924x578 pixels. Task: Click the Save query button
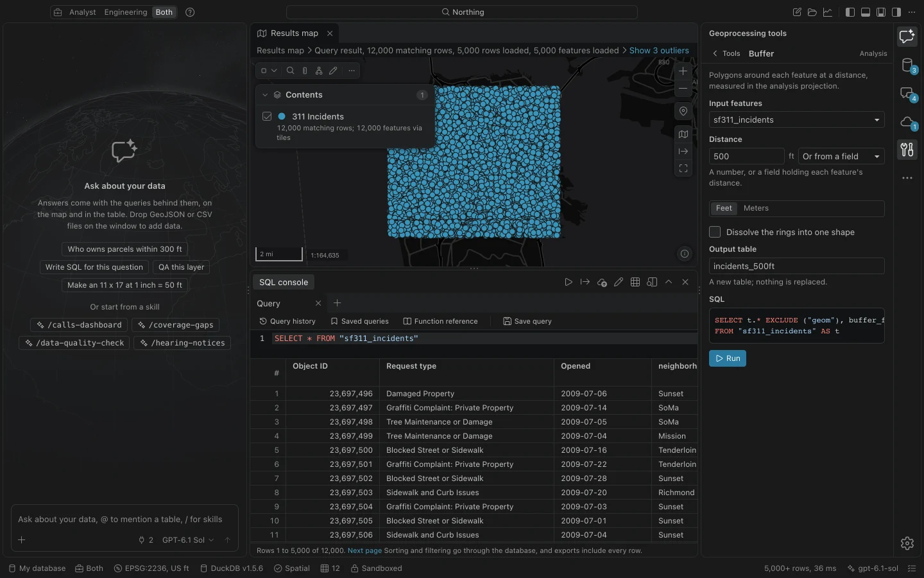point(527,321)
